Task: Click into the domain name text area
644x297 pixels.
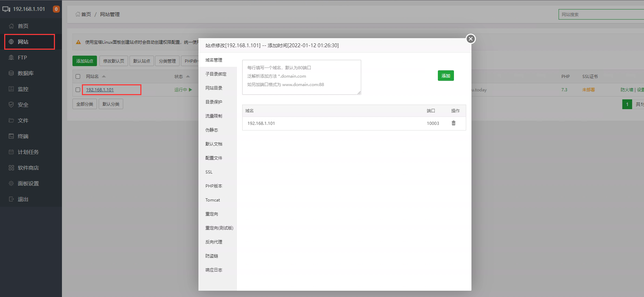Action: pos(301,77)
